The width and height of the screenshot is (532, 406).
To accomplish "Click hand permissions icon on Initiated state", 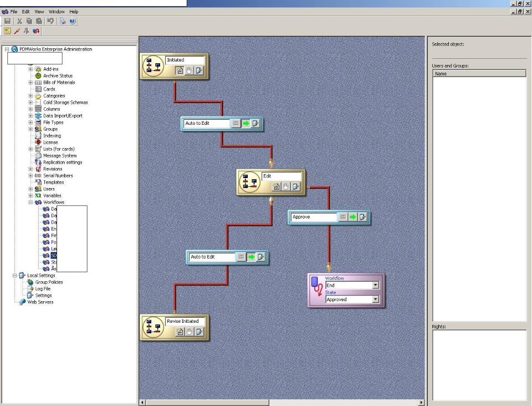I will tap(189, 70).
